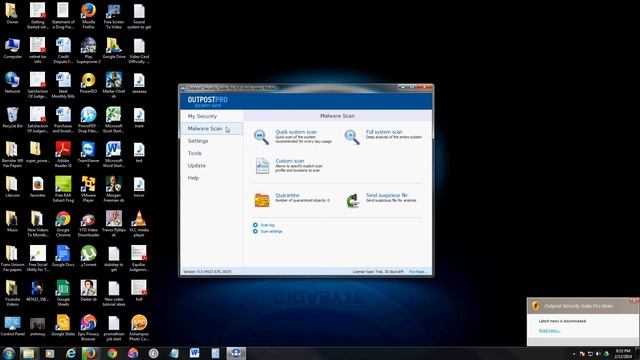Open the Quick system scan link
640x360 pixels.
click(296, 132)
